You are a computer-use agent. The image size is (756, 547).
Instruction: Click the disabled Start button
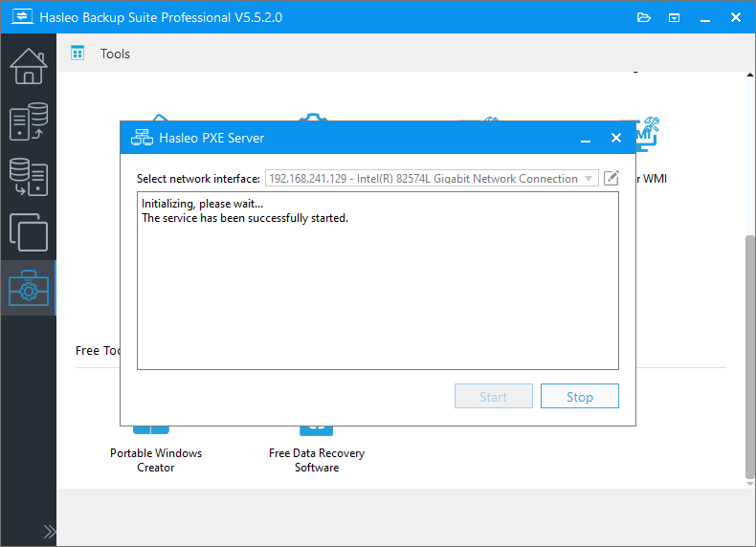coord(493,396)
